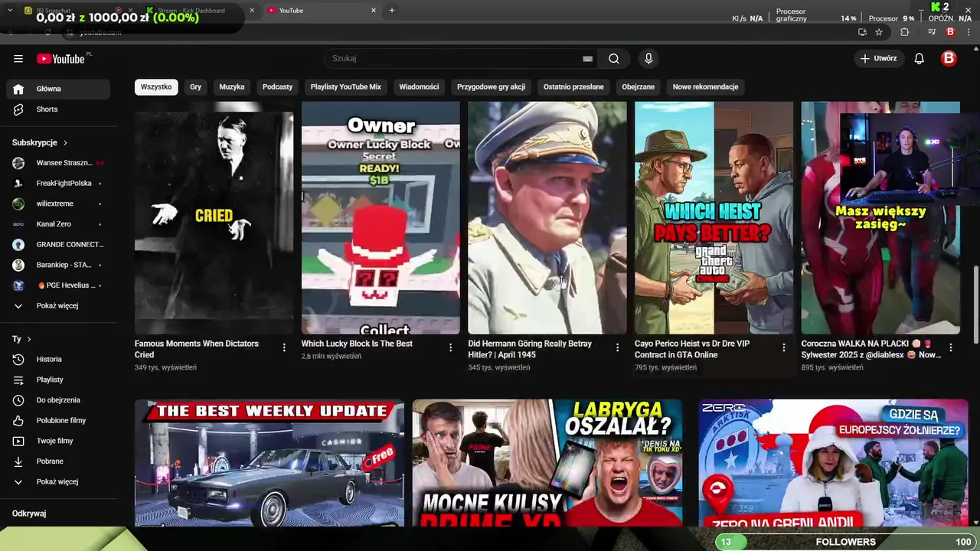Viewport: 980px width, 551px height.
Task: Open Twoje filmy in sidebar
Action: (x=58, y=441)
